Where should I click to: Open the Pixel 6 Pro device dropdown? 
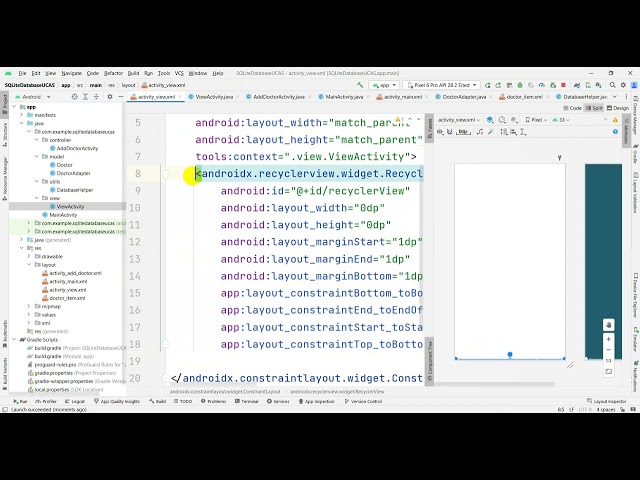coord(440,85)
